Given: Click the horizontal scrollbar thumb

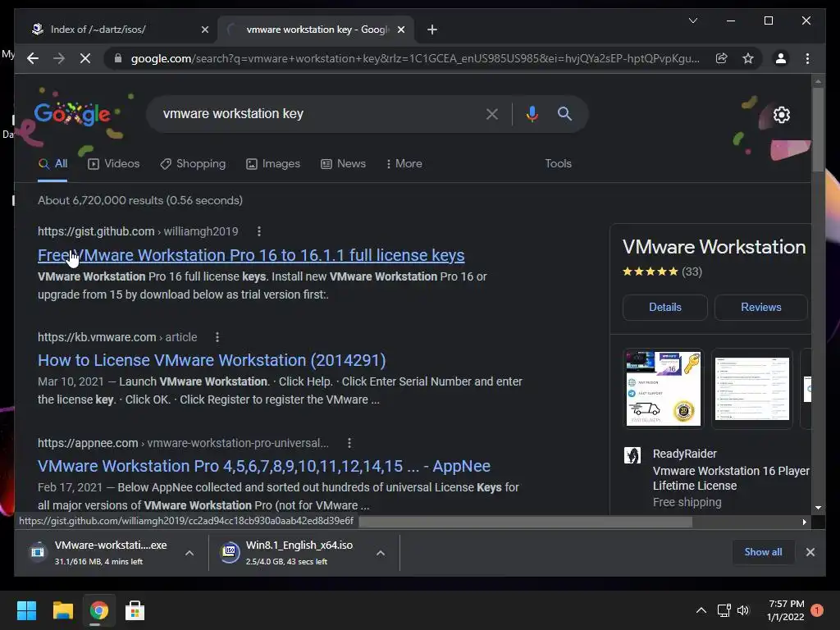Looking at the screenshot, I should tap(526, 522).
